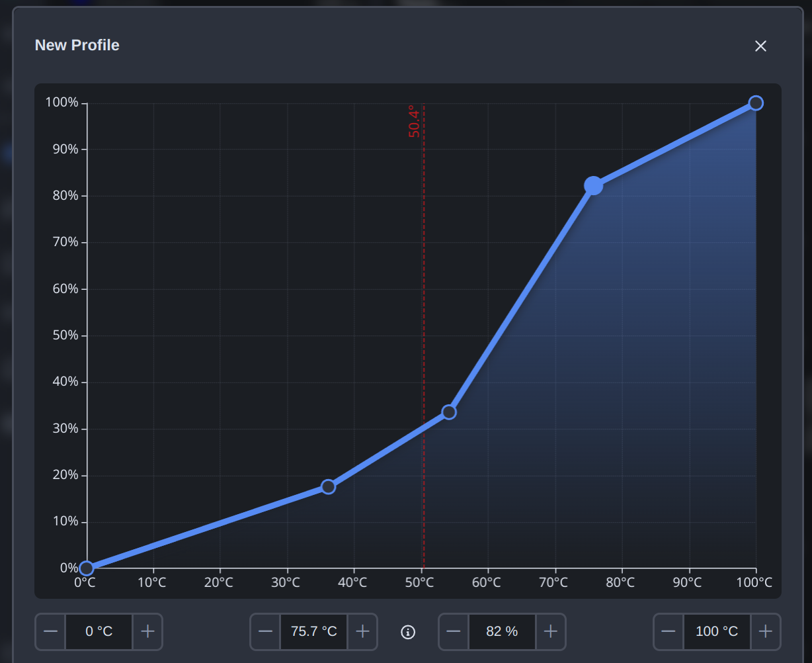Viewport: 812px width, 663px height.
Task: Decrease fan speed with minus beside 82 %
Action: (454, 632)
